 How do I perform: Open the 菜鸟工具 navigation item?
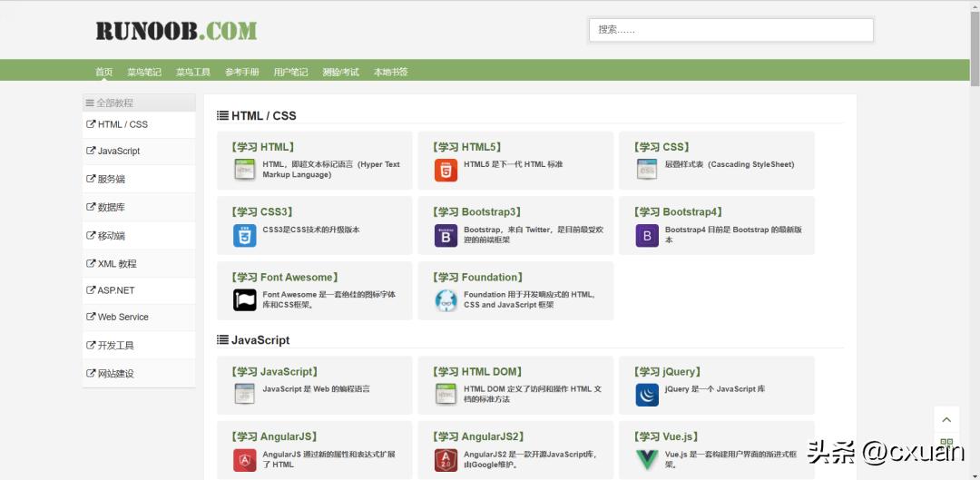(193, 72)
